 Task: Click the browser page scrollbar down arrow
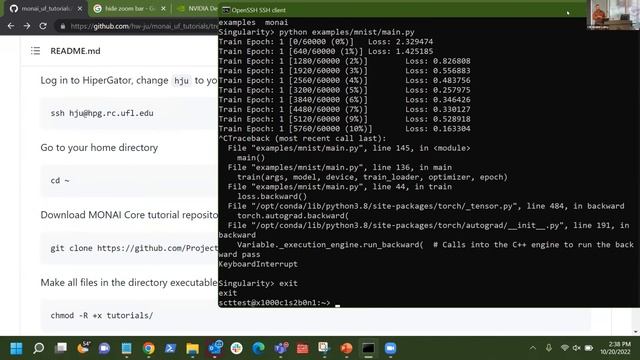pyautogui.click(x=636, y=331)
